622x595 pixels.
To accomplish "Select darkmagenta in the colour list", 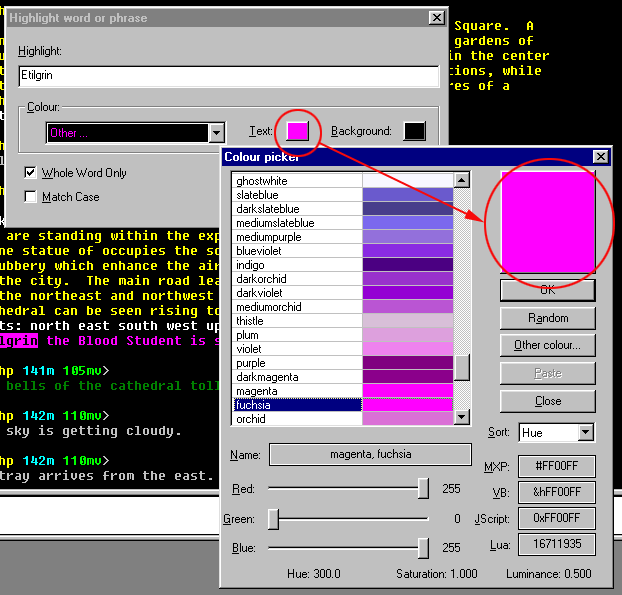I will [297, 377].
